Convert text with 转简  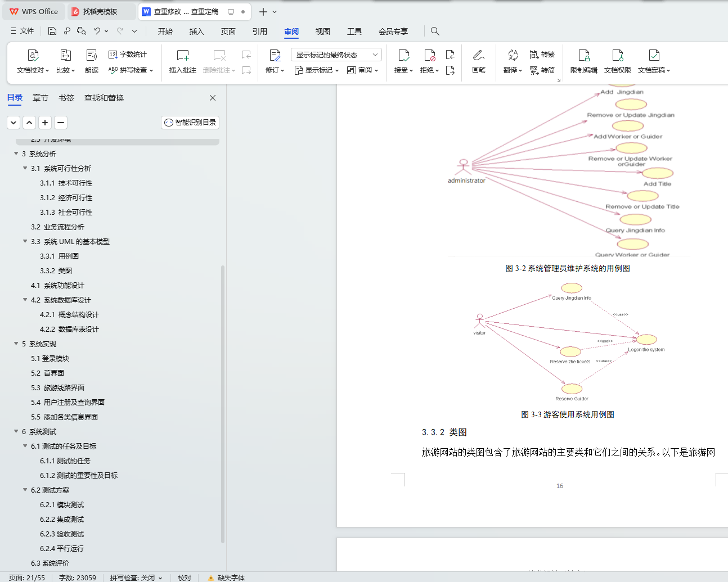coord(542,70)
